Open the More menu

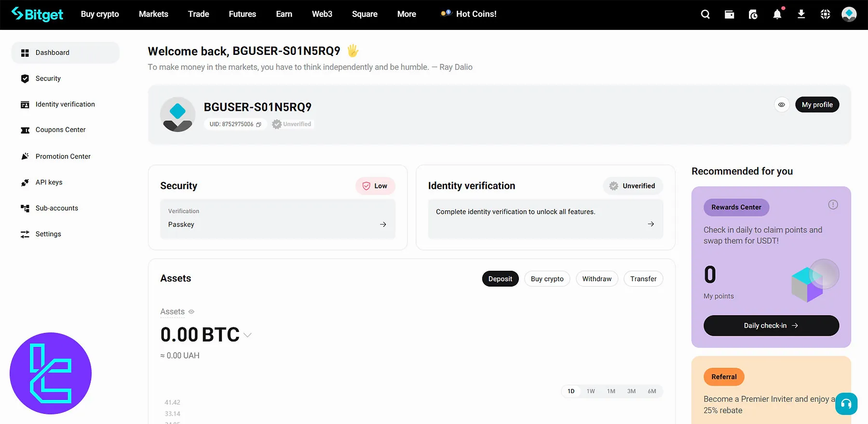pos(407,14)
